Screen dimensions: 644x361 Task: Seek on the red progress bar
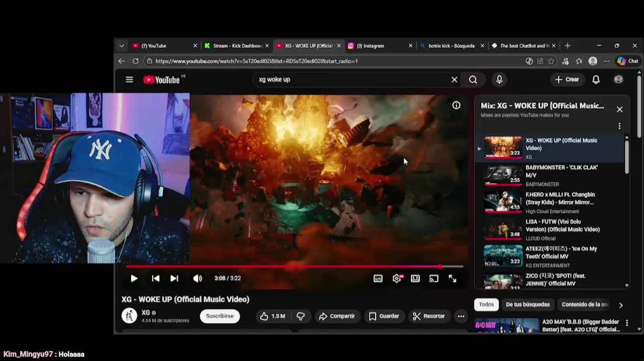click(x=294, y=266)
